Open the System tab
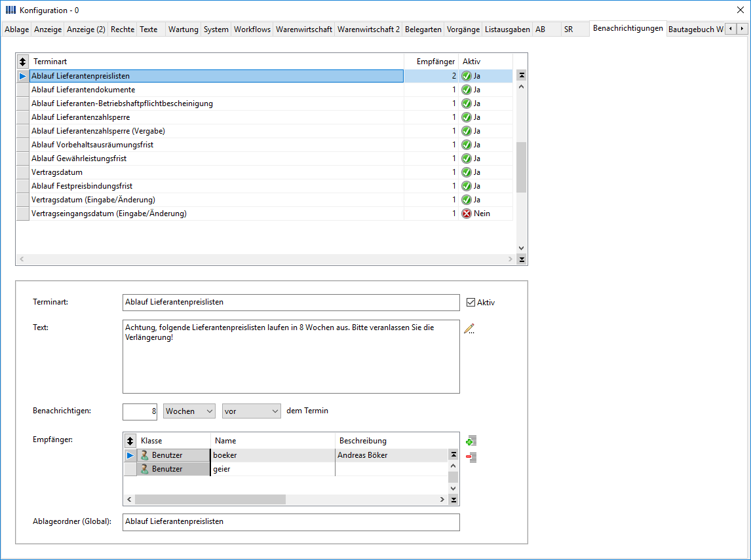This screenshot has width=751, height=560. coord(216,29)
